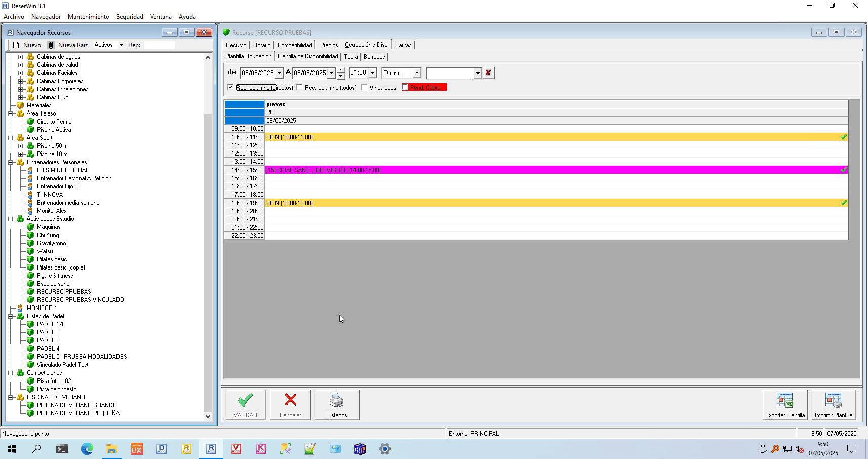Click the Materiales shield icon
Viewport: 868px width, 459px height.
20,105
